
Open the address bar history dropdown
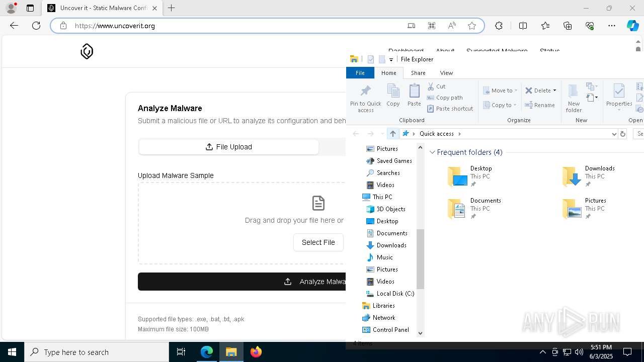[614, 134]
